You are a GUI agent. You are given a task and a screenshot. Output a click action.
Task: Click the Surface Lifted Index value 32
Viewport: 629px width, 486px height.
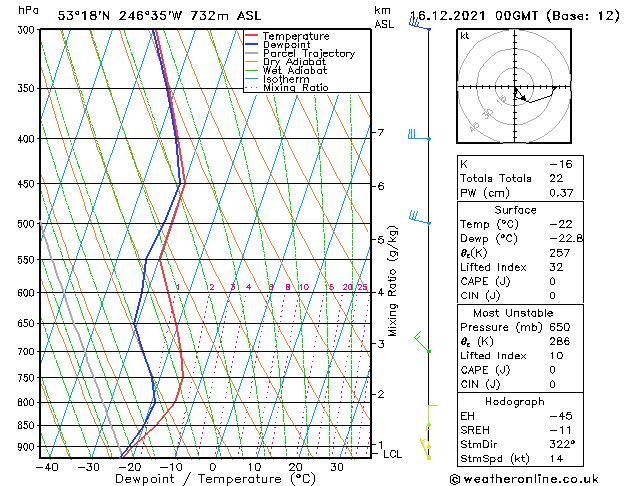(x=556, y=267)
